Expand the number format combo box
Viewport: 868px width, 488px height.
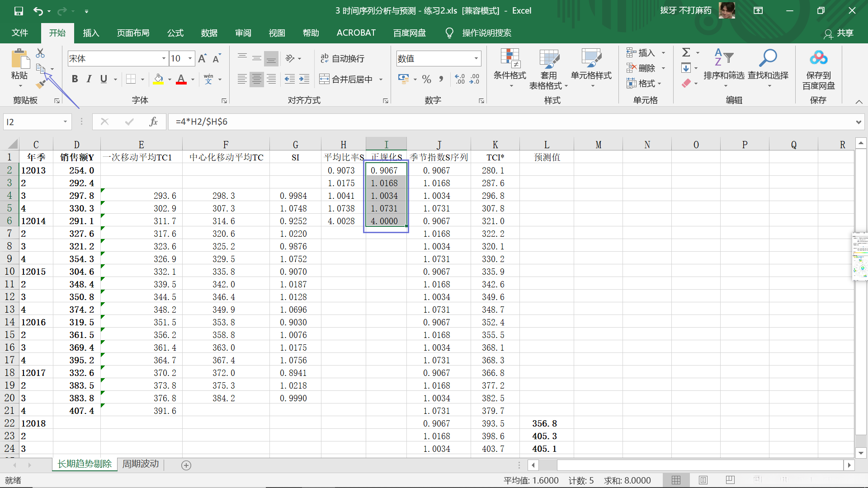coord(476,58)
